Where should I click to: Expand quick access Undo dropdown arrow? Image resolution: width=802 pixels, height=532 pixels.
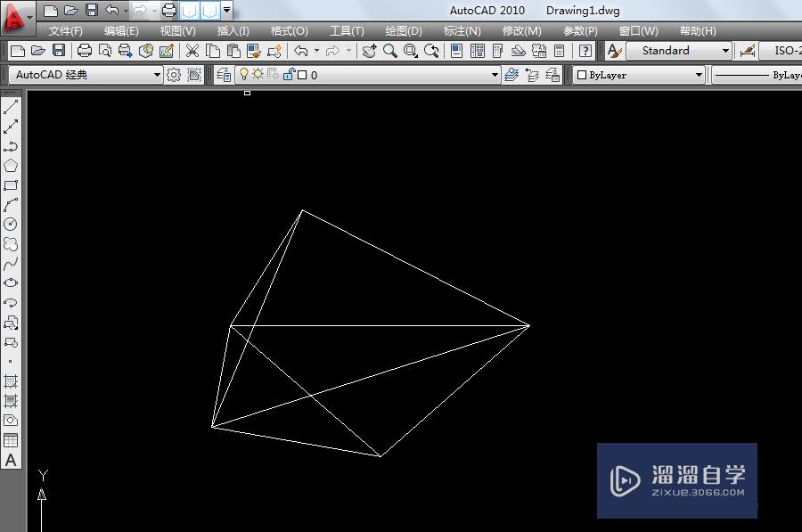tap(127, 10)
